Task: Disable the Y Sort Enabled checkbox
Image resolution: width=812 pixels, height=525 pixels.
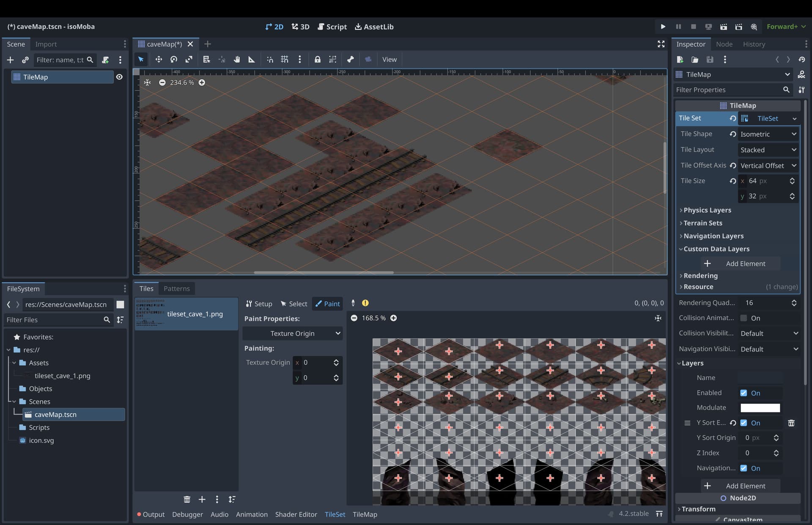Action: (744, 423)
